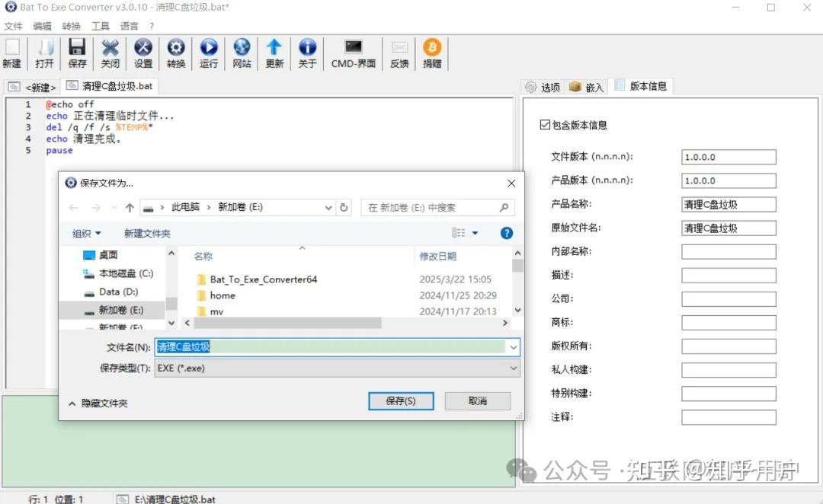The height and width of the screenshot is (504, 823).
Task: Click the 产品名称 input field
Action: [729, 205]
